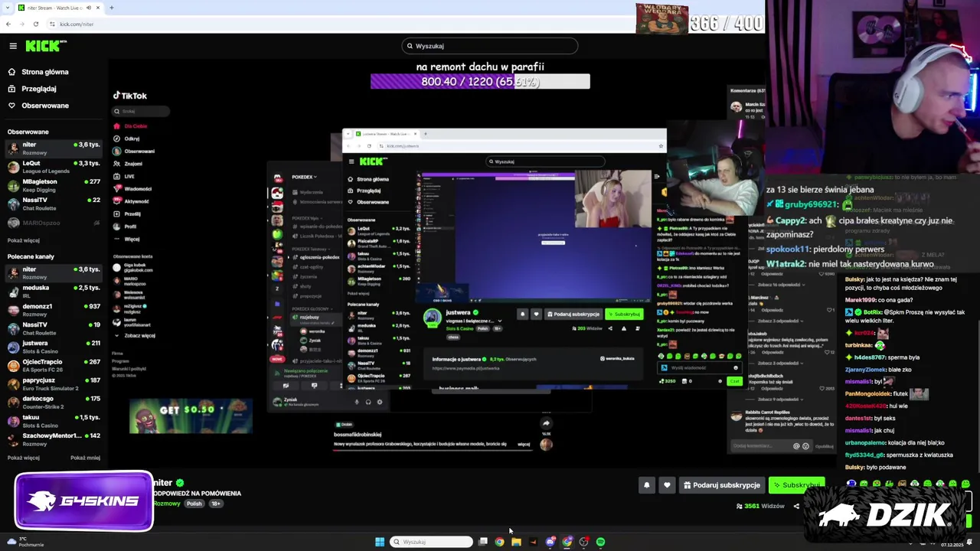Open paprycjusz recommended channel
This screenshot has width=980, height=551.
[54, 383]
